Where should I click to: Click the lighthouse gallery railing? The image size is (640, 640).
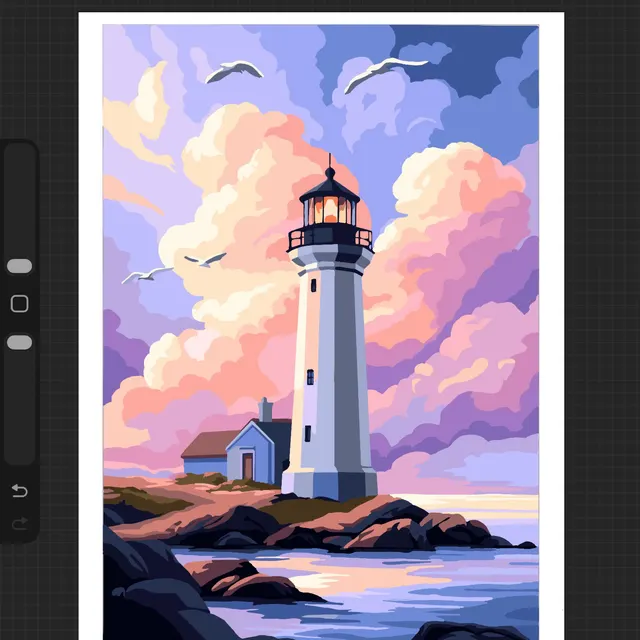tap(330, 239)
